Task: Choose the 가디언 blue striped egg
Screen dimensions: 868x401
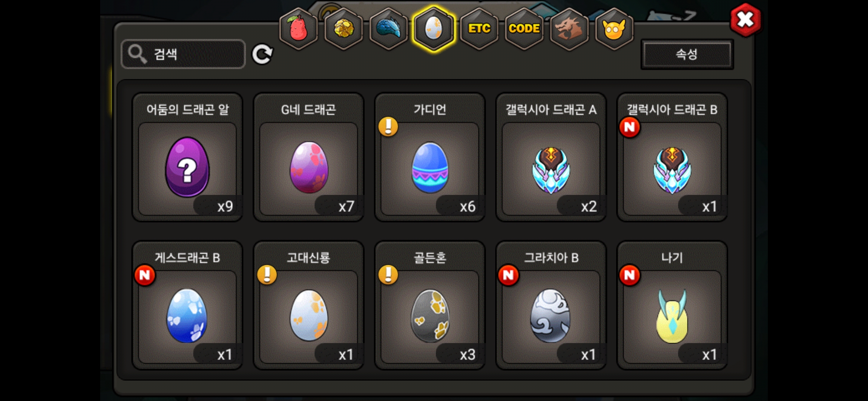Action: click(x=430, y=157)
